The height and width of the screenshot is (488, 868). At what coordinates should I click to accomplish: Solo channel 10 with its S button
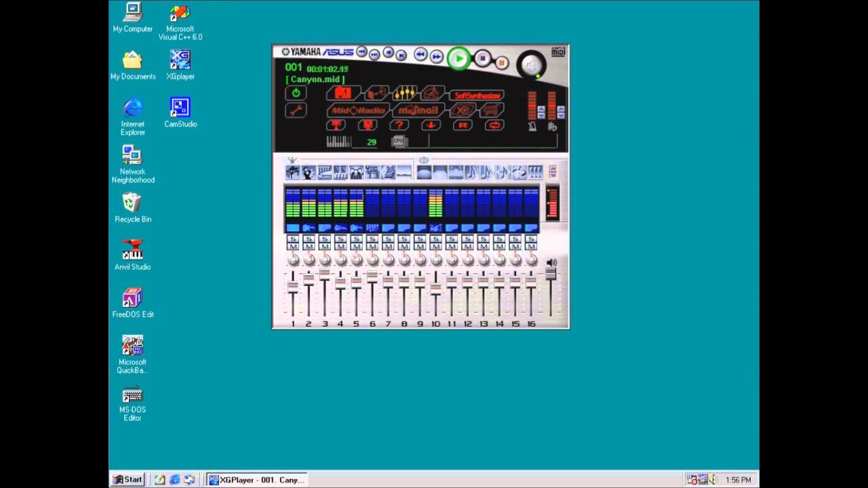pos(436,239)
